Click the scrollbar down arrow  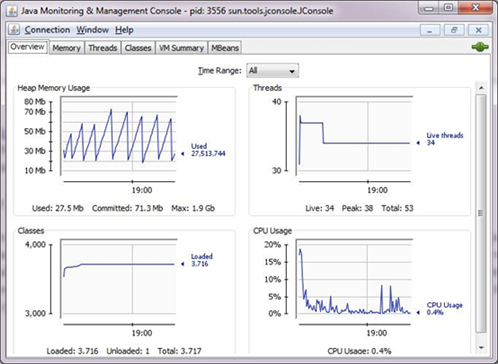[481, 347]
